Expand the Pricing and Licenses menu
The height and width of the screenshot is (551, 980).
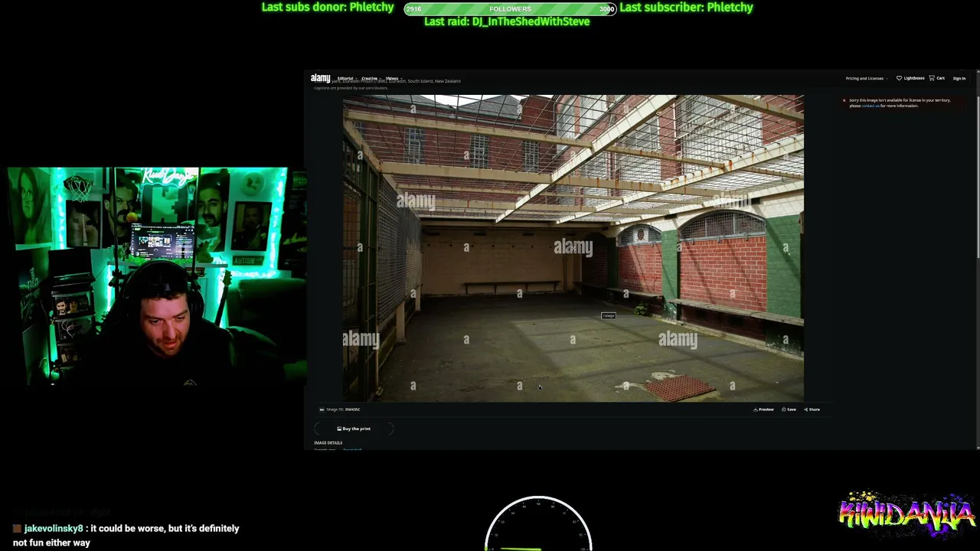click(x=866, y=78)
